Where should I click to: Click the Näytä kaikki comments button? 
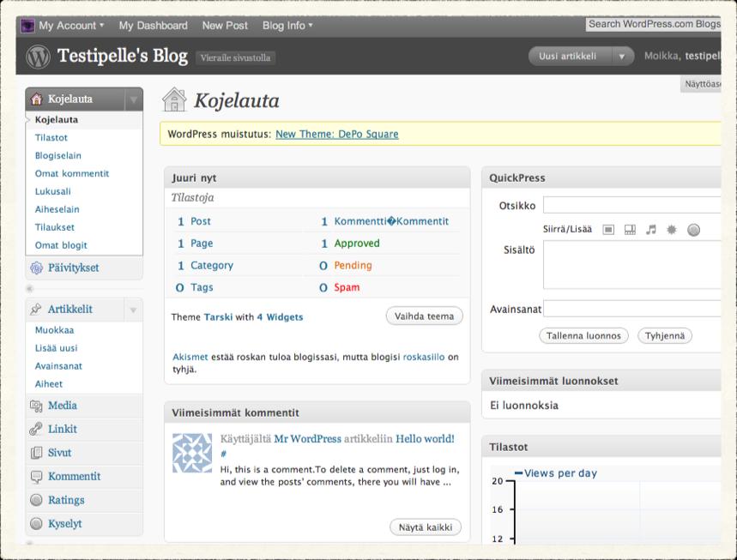(426, 527)
